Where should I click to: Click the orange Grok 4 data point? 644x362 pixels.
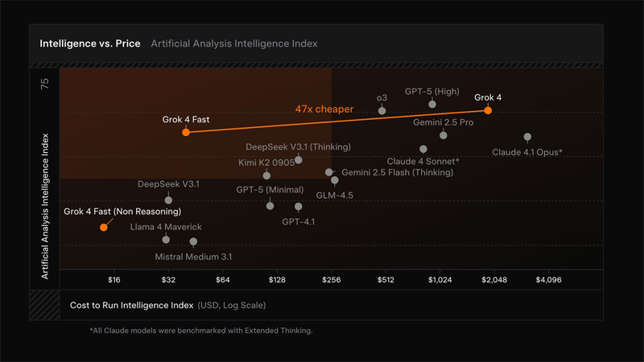point(488,109)
